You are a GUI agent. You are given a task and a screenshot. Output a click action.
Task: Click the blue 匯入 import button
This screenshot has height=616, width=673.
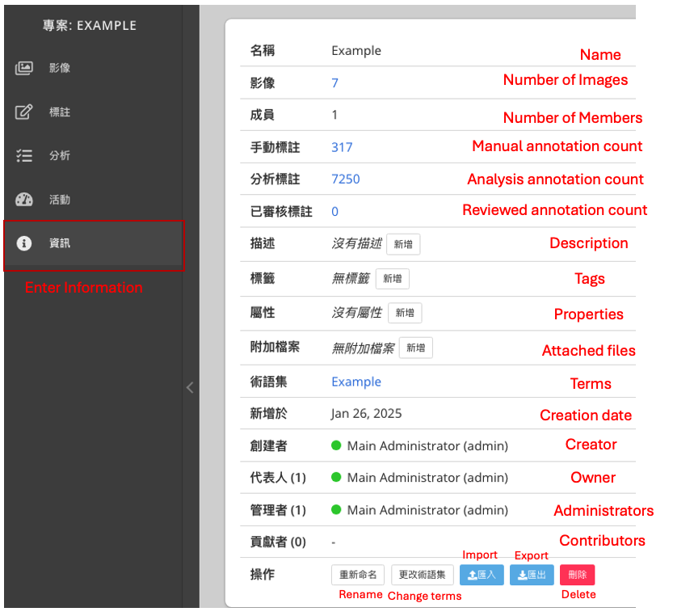point(482,575)
